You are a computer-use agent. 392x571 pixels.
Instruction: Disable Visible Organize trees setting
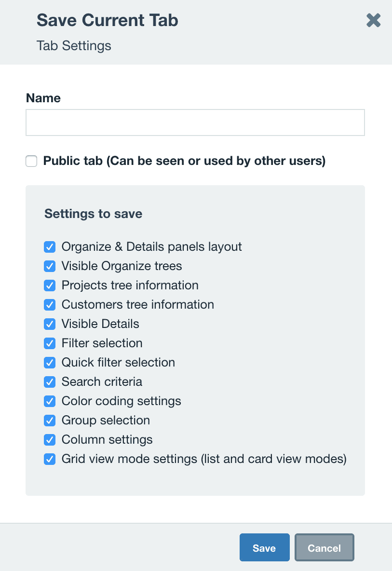click(50, 266)
